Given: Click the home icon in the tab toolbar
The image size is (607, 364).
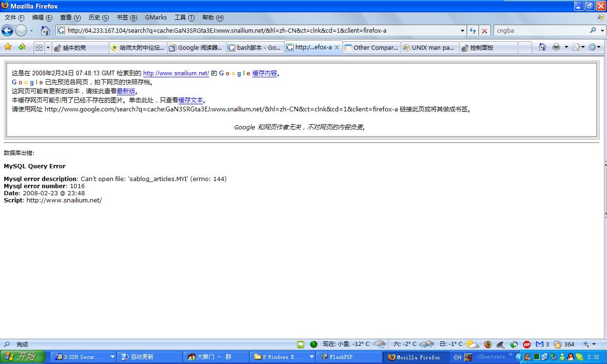Looking at the screenshot, I should [x=543, y=47].
